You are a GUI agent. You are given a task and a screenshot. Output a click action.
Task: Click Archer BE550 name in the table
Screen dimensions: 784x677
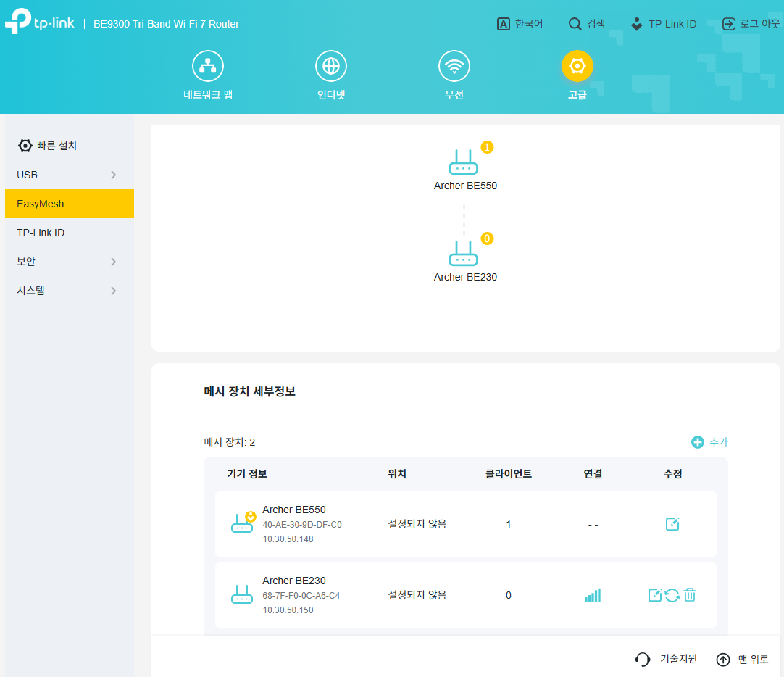click(x=294, y=510)
